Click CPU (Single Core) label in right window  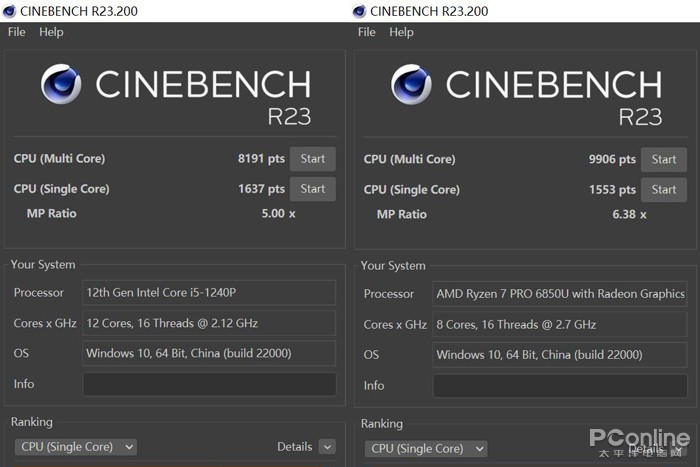[x=412, y=190]
